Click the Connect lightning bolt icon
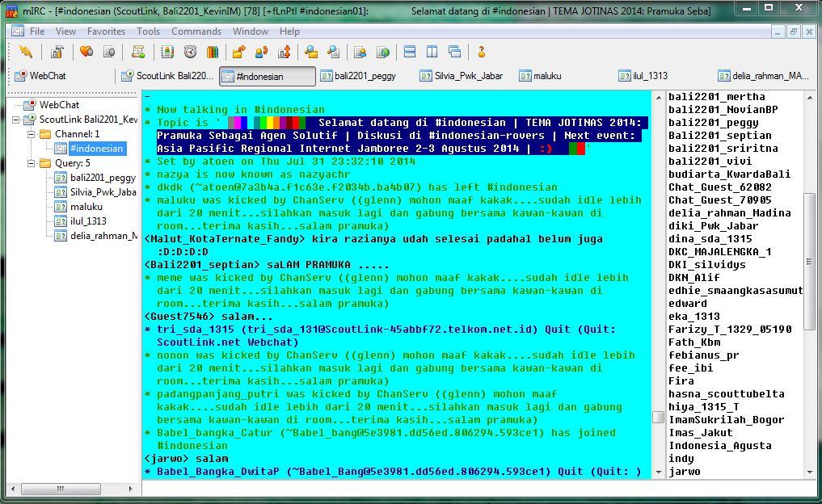Viewport: 822px width, 504px height. (27, 52)
